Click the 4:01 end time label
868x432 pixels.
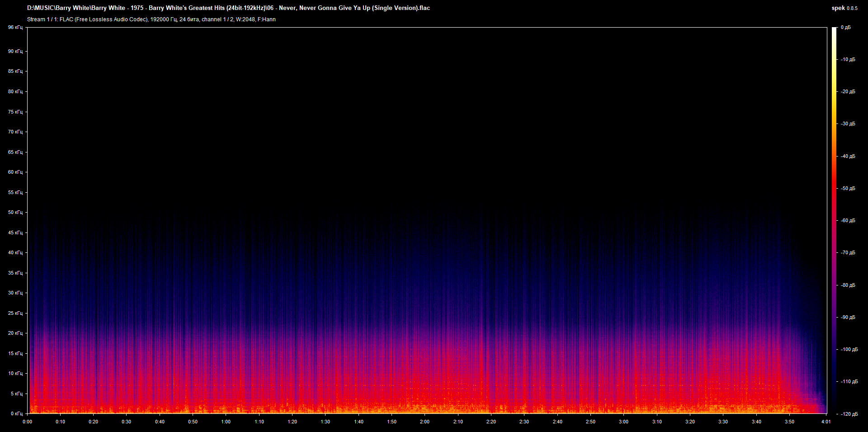click(x=826, y=422)
